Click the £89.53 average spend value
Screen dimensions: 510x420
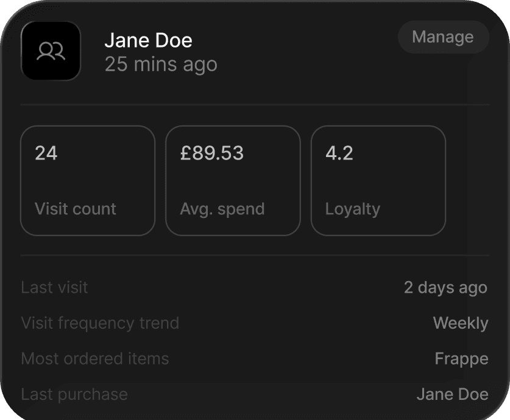(x=212, y=153)
